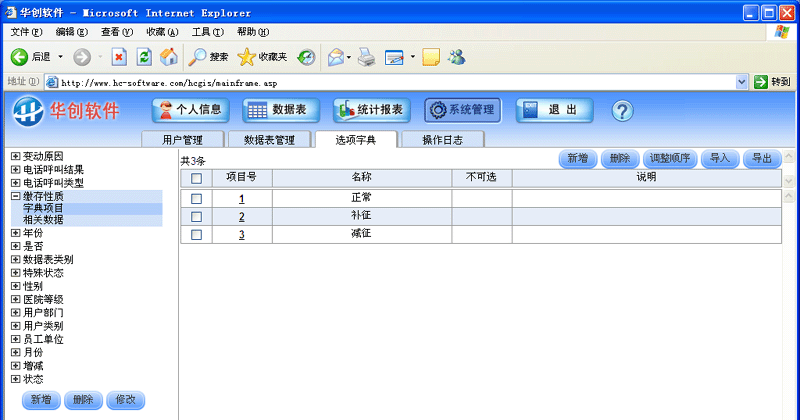
Task: Switch to the 数据表管理 tab
Action: pyautogui.click(x=269, y=139)
